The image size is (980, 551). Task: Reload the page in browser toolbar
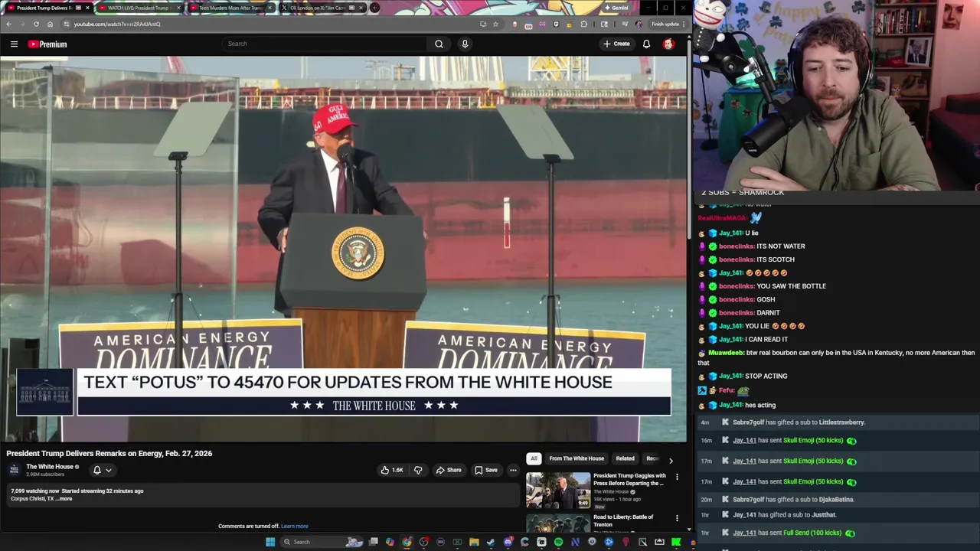click(35, 24)
